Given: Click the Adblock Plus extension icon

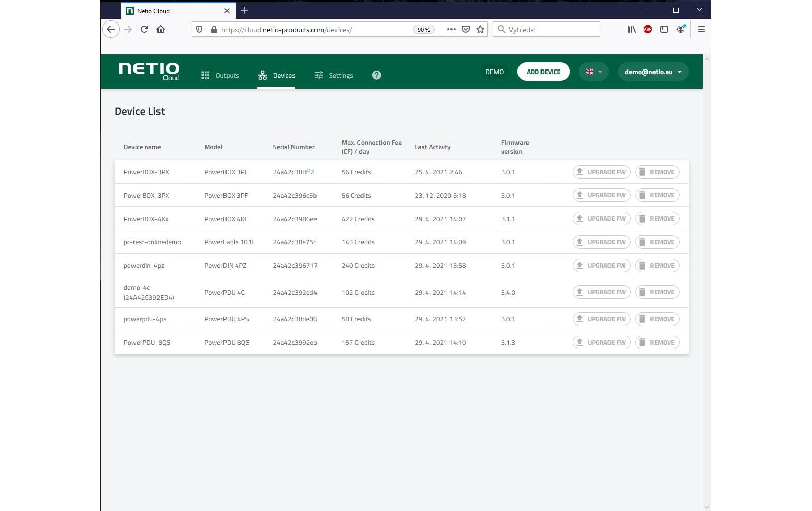Looking at the screenshot, I should [648, 29].
